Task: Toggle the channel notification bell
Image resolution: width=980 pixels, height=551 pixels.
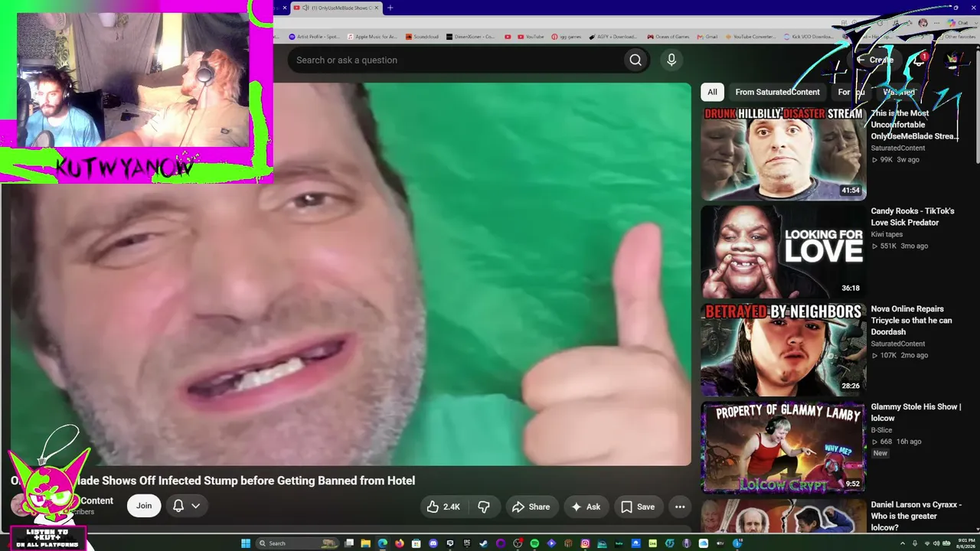Action: click(x=178, y=506)
